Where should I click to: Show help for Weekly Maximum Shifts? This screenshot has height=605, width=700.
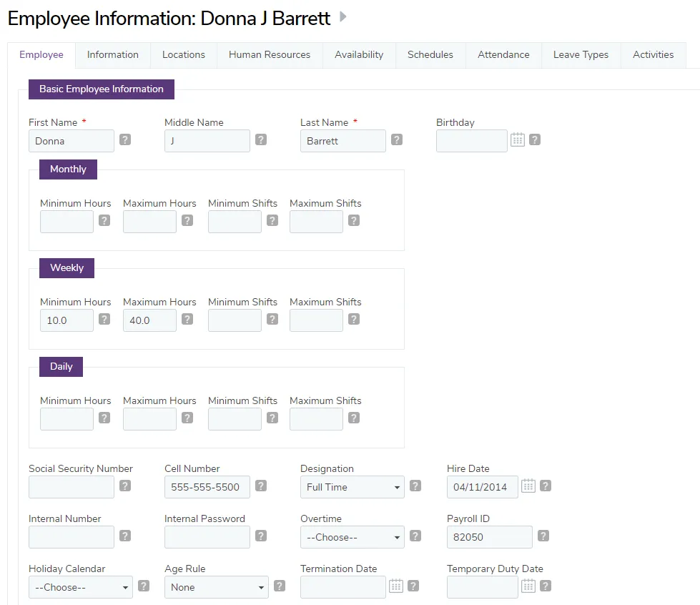pyautogui.click(x=354, y=319)
